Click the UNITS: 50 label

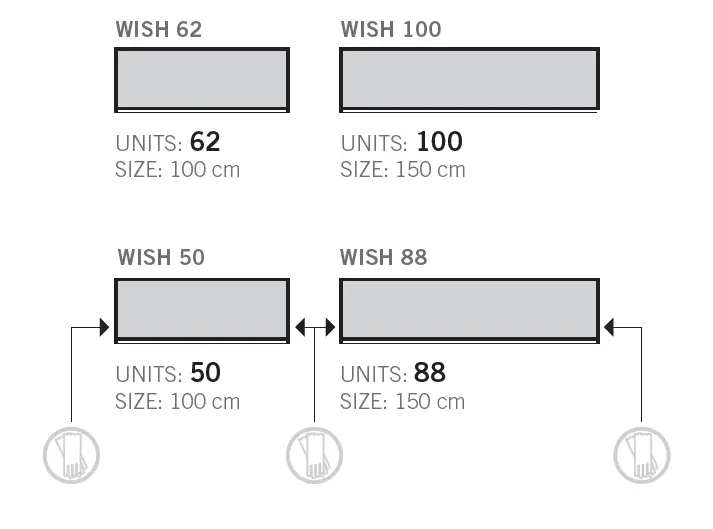point(168,373)
